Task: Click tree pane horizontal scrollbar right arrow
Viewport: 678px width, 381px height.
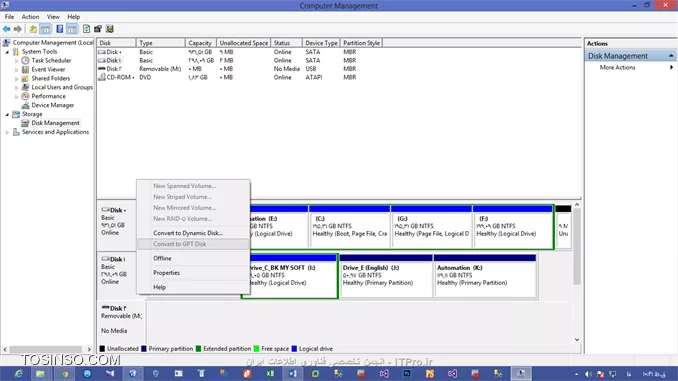Action: point(89,349)
